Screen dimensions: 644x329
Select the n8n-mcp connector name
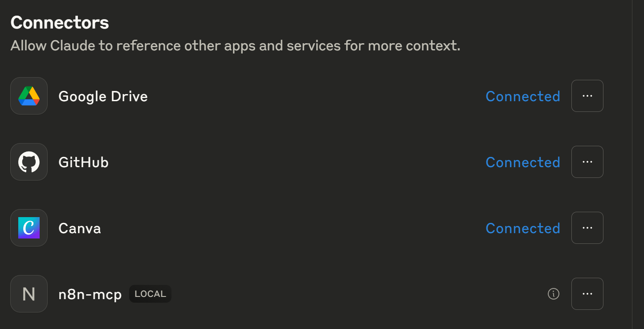tap(90, 294)
